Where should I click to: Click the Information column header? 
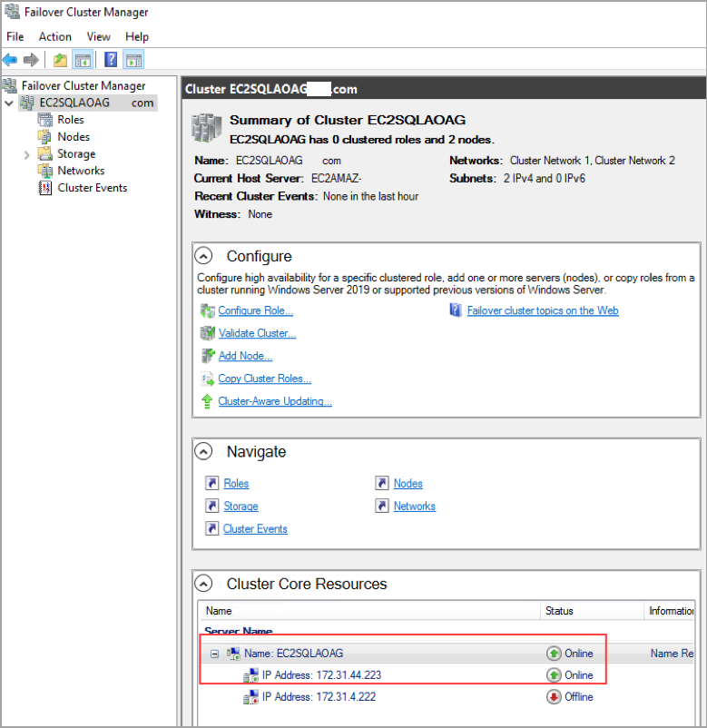pos(671,611)
